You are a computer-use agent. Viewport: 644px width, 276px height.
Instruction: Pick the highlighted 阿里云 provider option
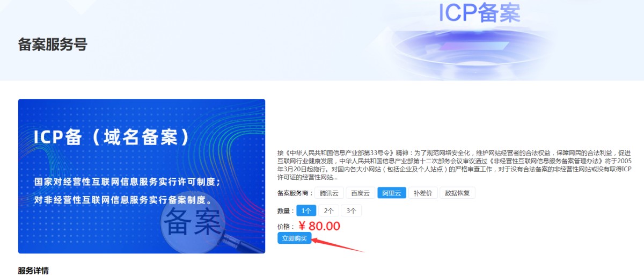391,193
